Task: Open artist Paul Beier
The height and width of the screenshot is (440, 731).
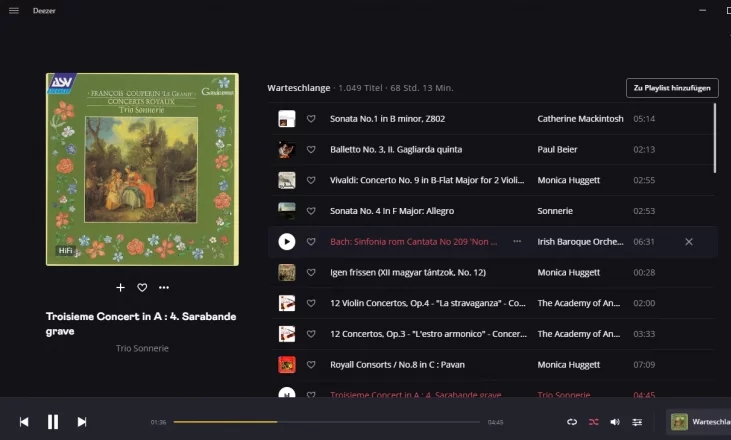Action: [x=557, y=150]
